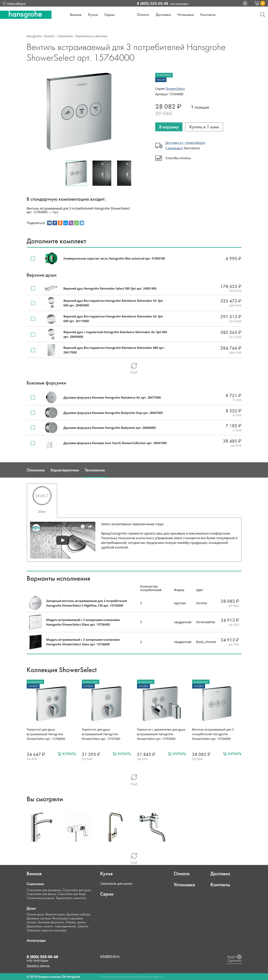
Task: Open the shopping cart icon
Action: (x=257, y=3)
